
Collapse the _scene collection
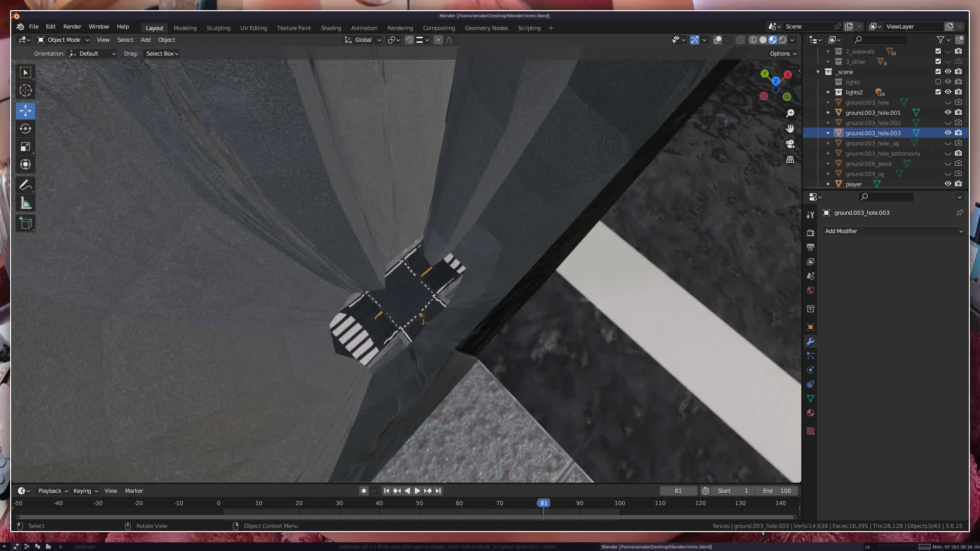(x=818, y=72)
